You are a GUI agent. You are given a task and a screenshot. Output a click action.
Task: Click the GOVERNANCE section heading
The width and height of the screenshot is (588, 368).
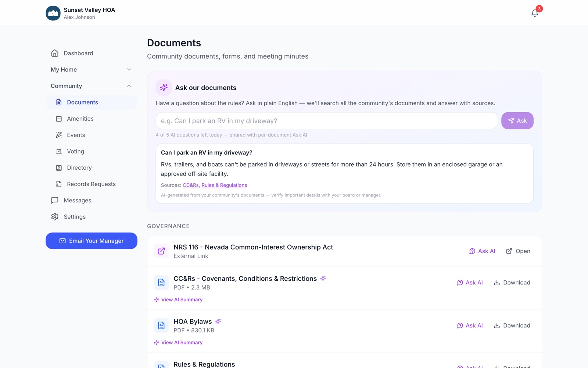(x=168, y=226)
